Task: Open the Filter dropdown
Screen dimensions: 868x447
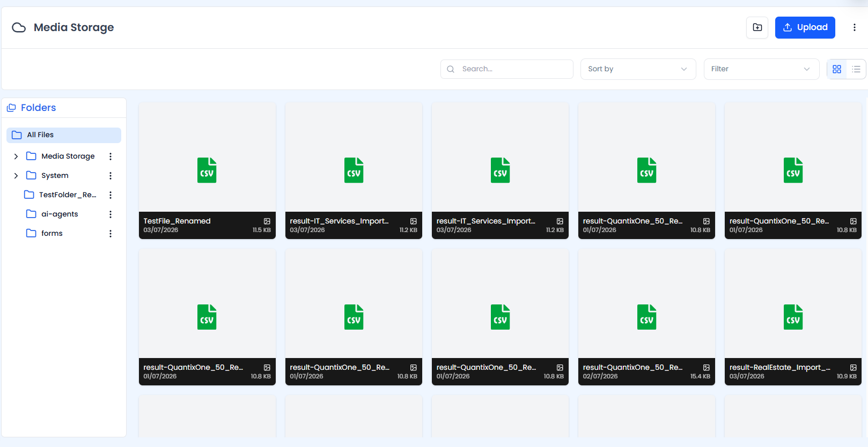Action: (761, 69)
